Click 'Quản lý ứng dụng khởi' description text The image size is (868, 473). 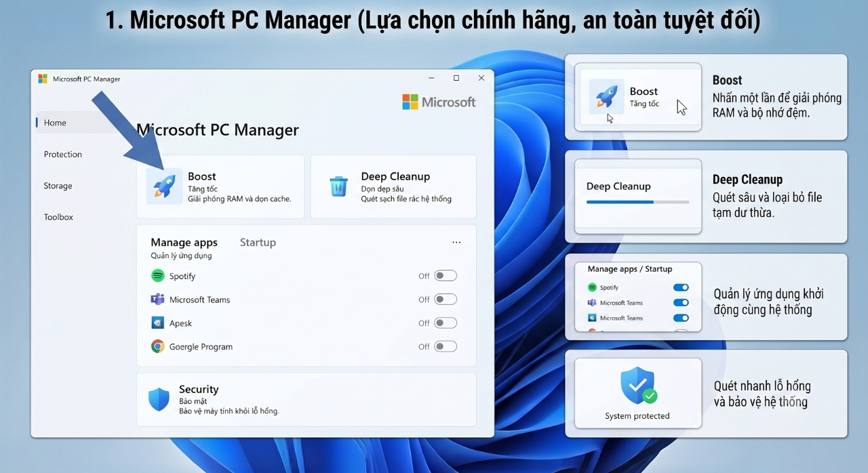point(768,295)
